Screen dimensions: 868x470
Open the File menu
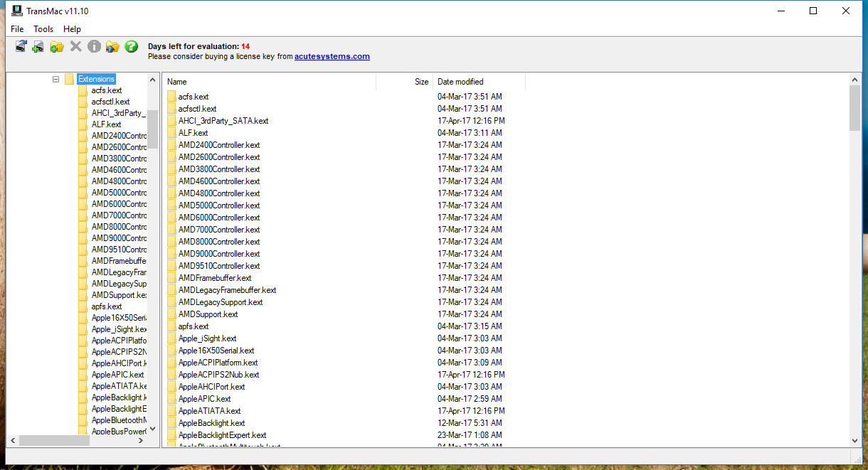(x=17, y=29)
